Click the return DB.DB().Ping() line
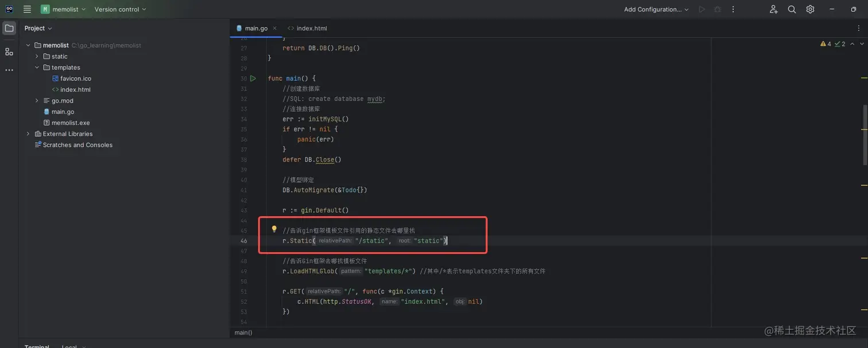This screenshot has height=348, width=868. point(321,48)
